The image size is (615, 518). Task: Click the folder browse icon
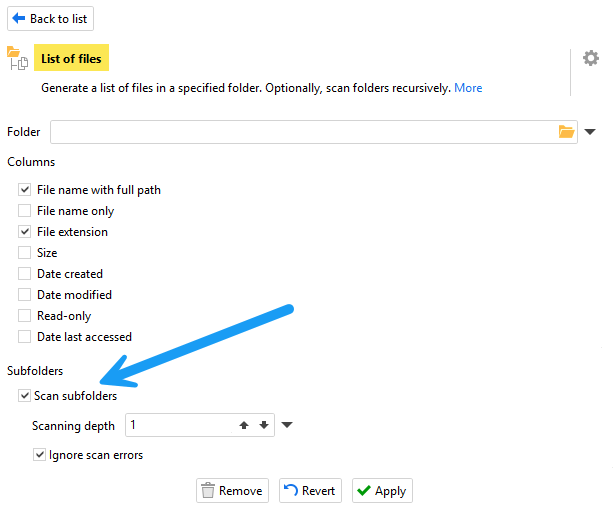click(567, 132)
